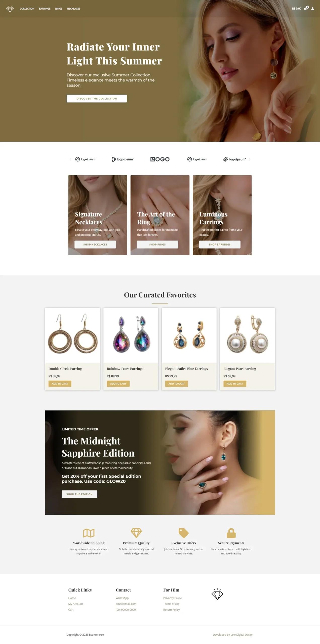Show previous logos in carousel

(70, 159)
